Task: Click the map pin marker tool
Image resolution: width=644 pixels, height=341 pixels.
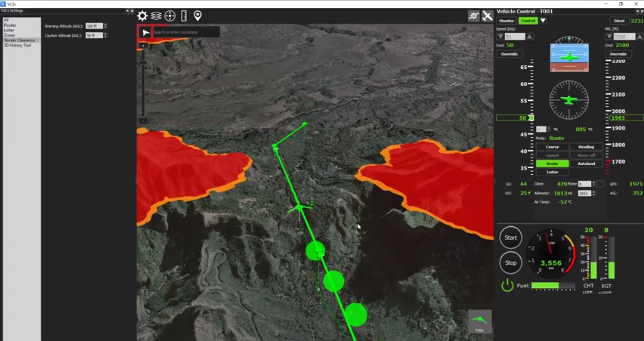Action: pos(198,16)
